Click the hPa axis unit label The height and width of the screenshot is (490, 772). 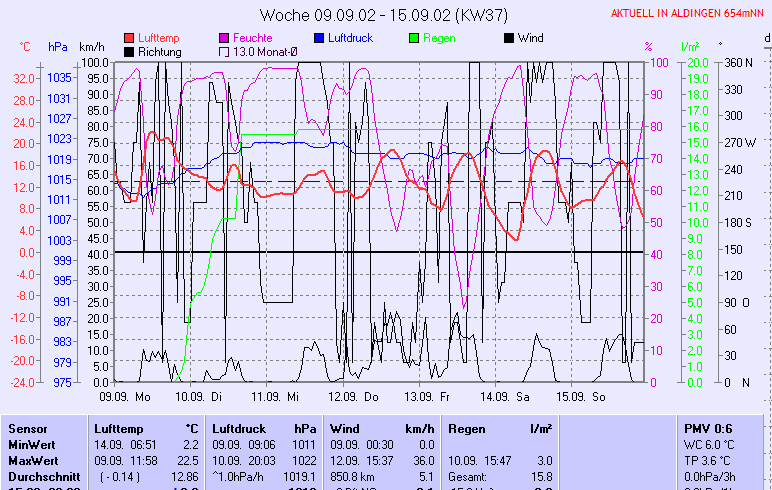[58, 47]
